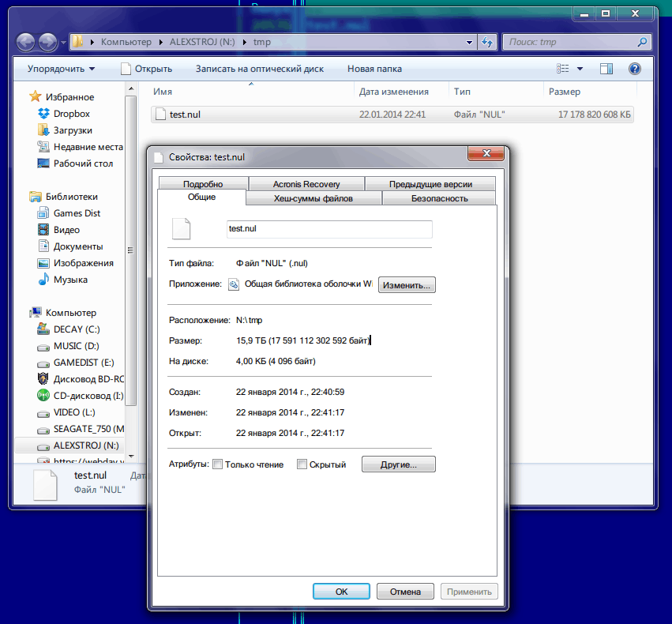
Task: Click the folder icon in the address bar
Action: coord(77,42)
